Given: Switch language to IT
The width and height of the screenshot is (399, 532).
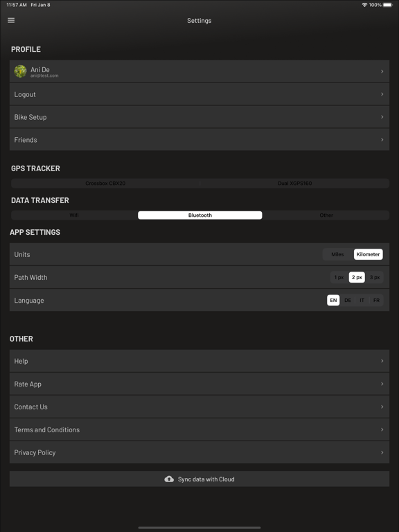Looking at the screenshot, I should (x=362, y=300).
